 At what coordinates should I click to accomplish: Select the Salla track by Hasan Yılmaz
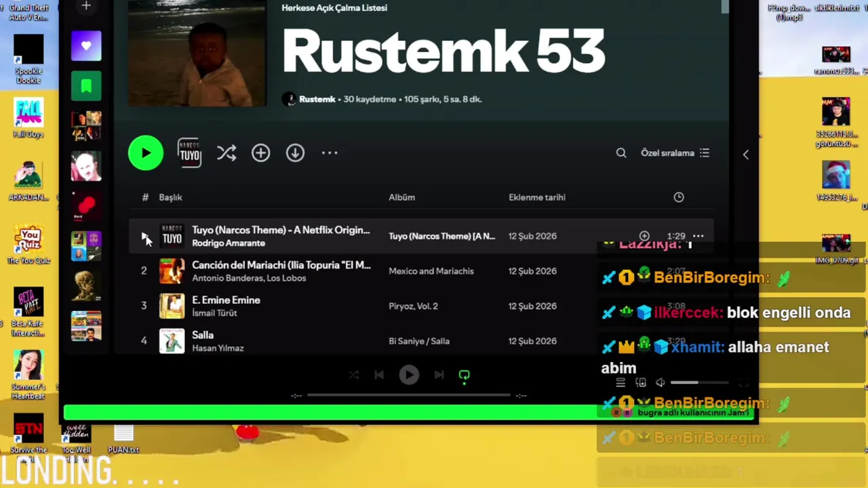pyautogui.click(x=203, y=335)
